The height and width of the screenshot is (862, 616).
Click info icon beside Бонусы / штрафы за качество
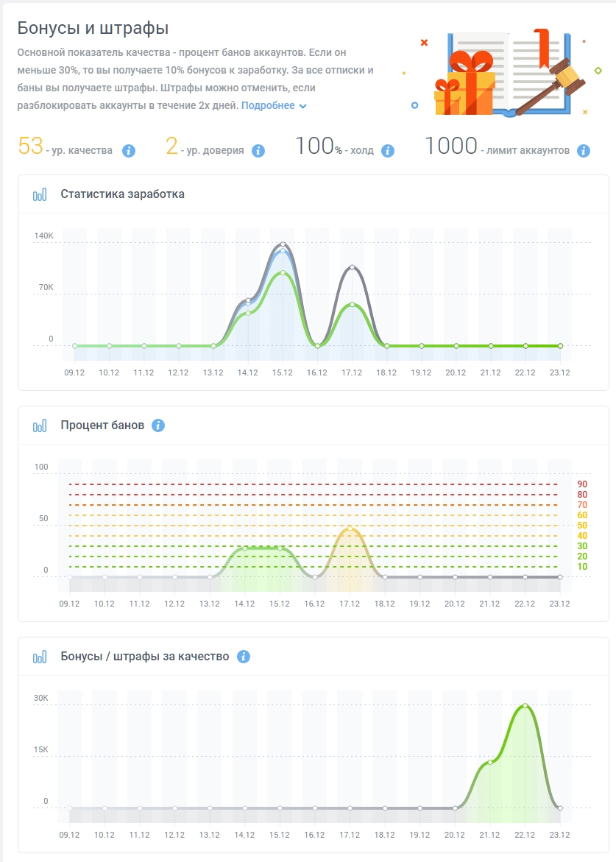[244, 657]
